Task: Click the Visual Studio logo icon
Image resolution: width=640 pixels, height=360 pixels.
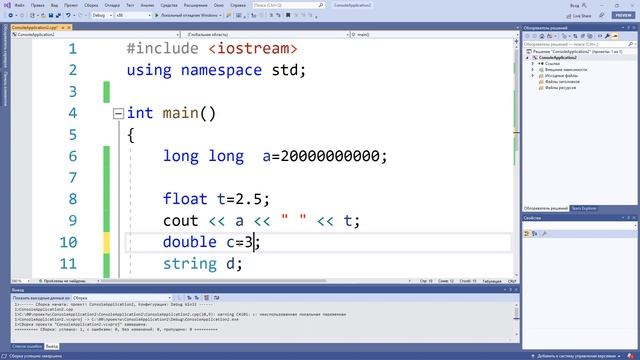Action: pos(7,5)
